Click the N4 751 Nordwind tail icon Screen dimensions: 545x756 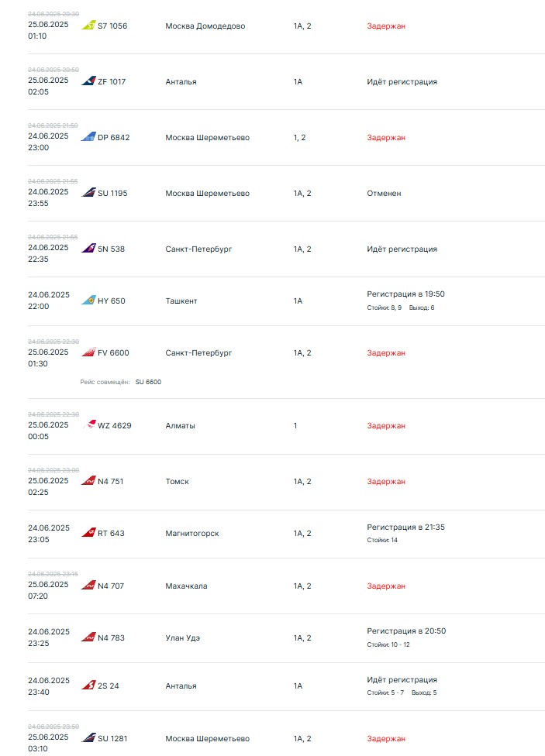pos(88,481)
